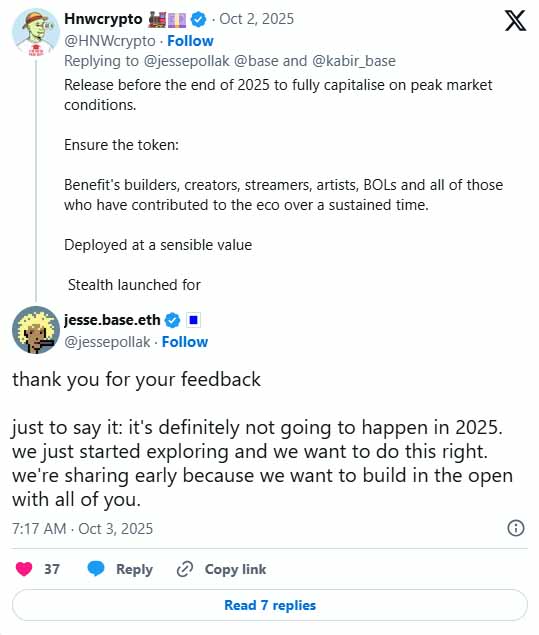Viewport: 539px width, 635px height.
Task: Click the chain link copy icon
Action: [x=185, y=569]
